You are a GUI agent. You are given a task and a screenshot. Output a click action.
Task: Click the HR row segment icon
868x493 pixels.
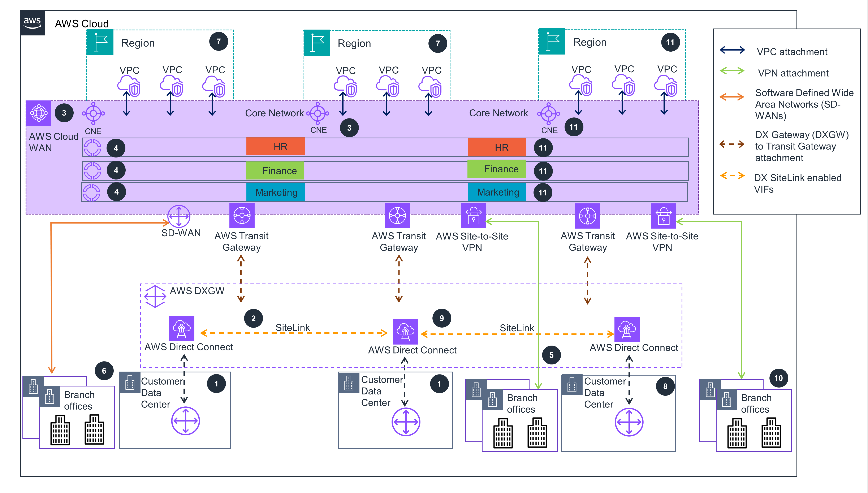click(92, 148)
